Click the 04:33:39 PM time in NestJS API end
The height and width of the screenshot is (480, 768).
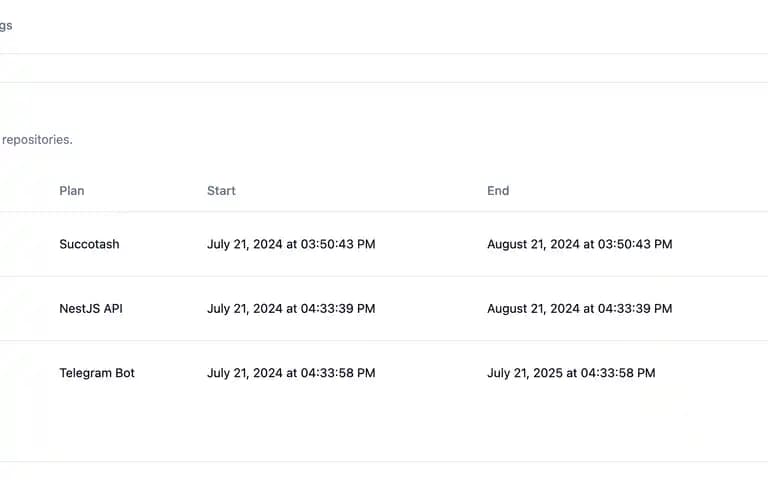635,309
